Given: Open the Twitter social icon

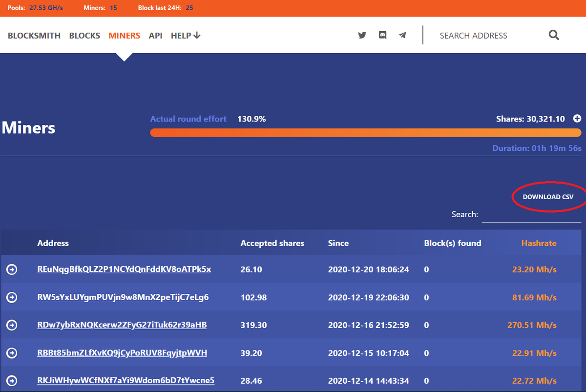Looking at the screenshot, I should tap(362, 35).
